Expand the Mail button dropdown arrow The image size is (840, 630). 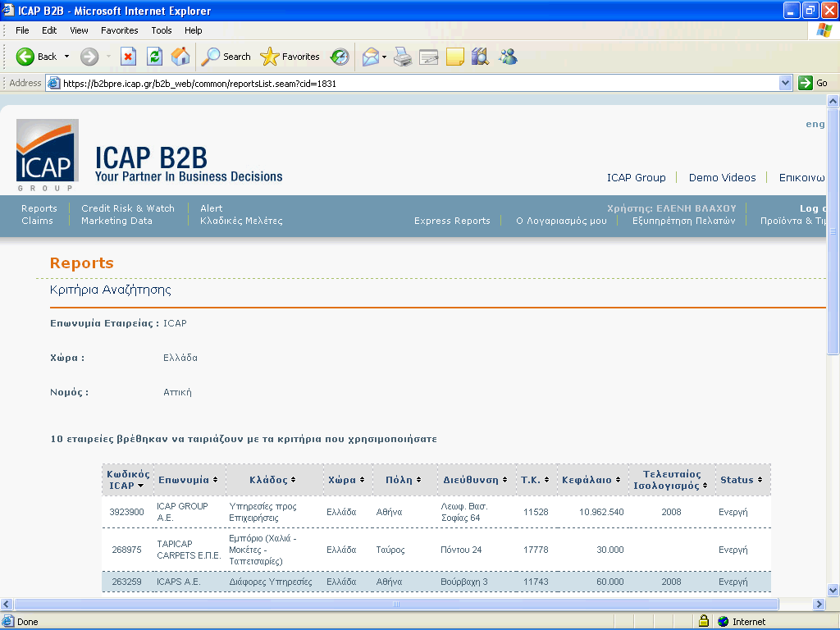(x=384, y=57)
